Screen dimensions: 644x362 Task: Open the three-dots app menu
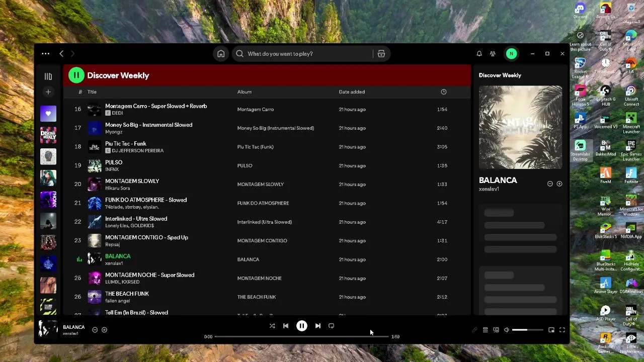45,54
